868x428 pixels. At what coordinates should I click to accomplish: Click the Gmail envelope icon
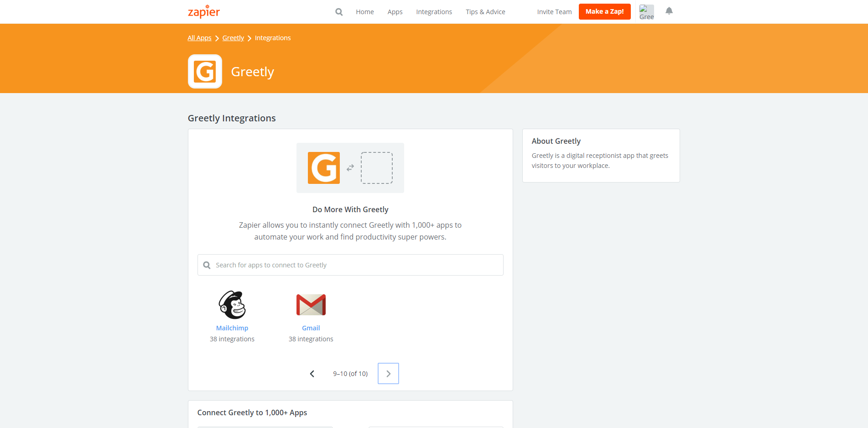point(311,305)
